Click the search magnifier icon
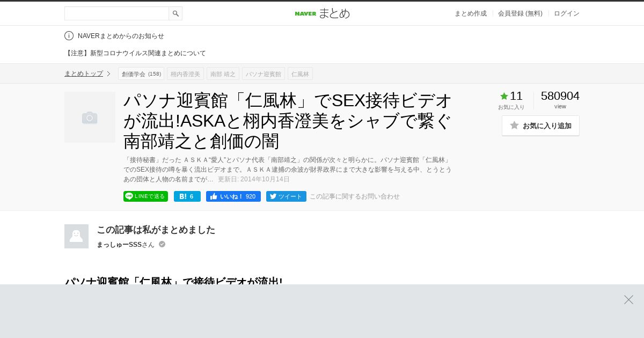This screenshot has width=644, height=338. (x=175, y=13)
